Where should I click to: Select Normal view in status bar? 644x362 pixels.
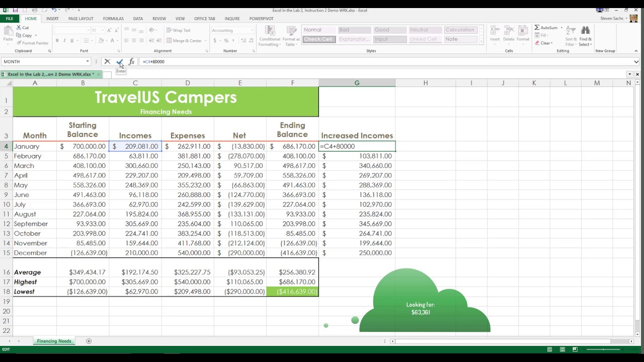(549, 349)
